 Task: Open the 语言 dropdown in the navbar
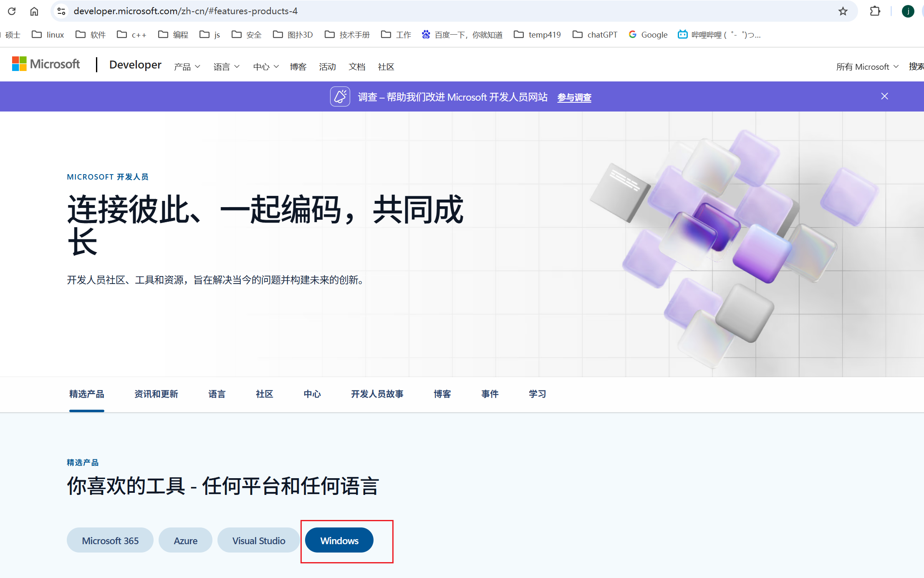[226, 66]
